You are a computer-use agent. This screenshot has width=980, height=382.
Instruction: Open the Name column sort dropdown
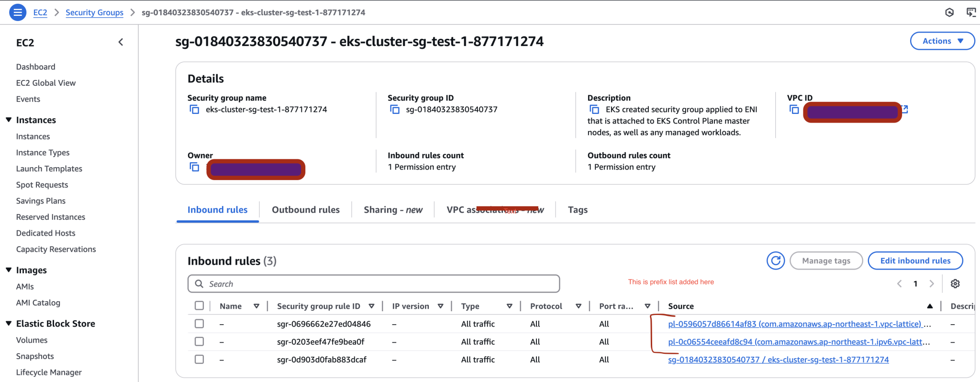[256, 306]
